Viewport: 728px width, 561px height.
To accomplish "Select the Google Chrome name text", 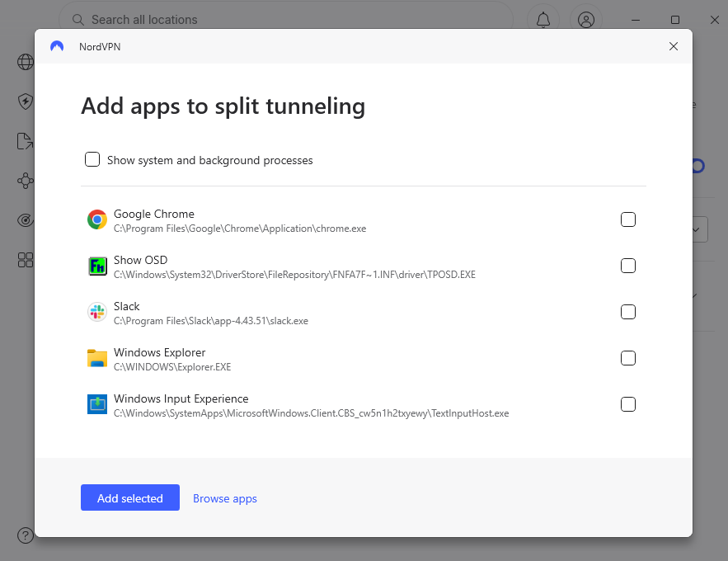I will click(x=154, y=214).
